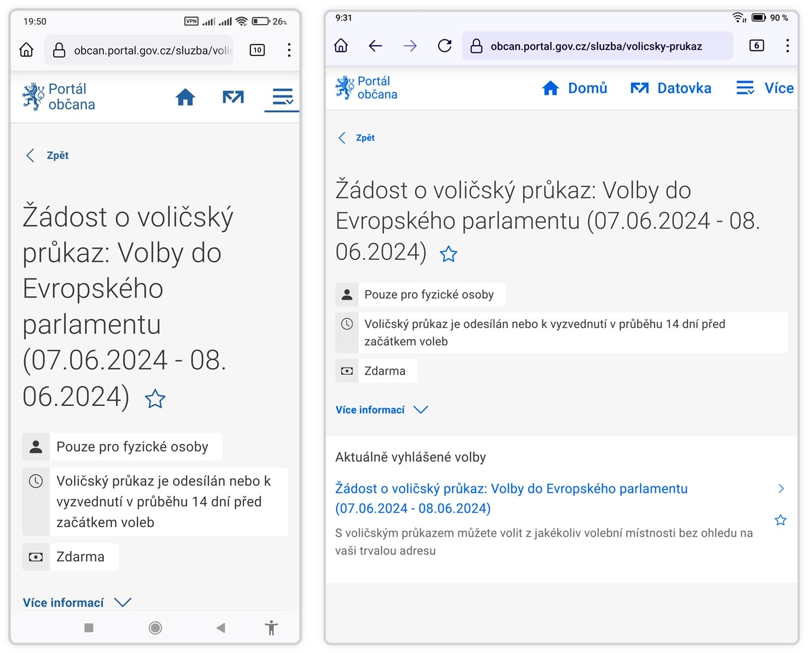812x653 pixels.
Task: Open the 'Domů' menu item on tablet
Action: pos(575,88)
